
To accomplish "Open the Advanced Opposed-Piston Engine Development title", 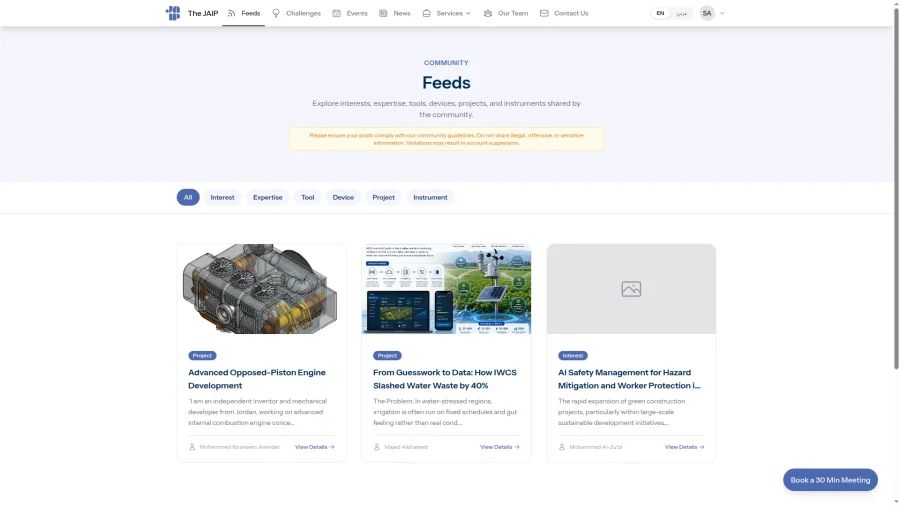I will click(x=257, y=379).
